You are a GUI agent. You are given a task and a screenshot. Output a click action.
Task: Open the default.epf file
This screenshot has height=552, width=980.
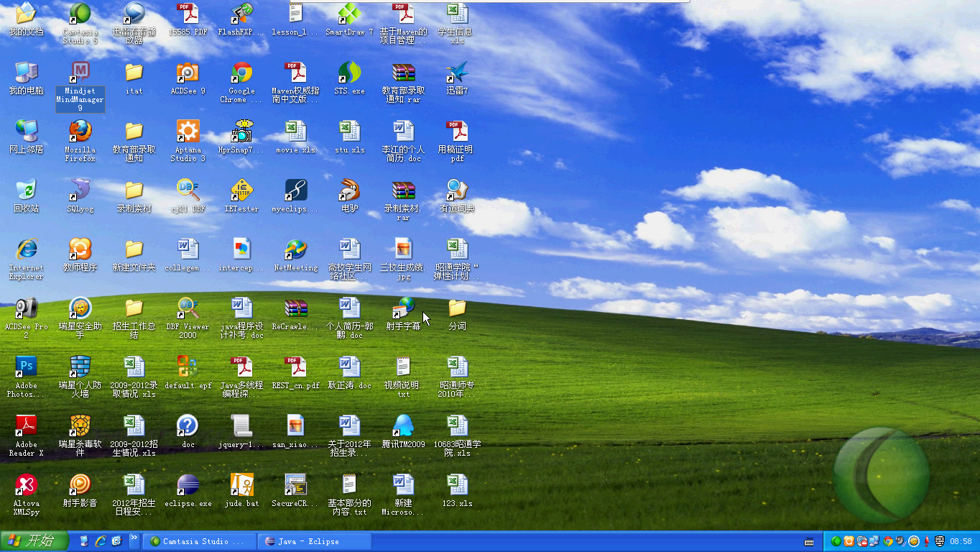pyautogui.click(x=188, y=367)
